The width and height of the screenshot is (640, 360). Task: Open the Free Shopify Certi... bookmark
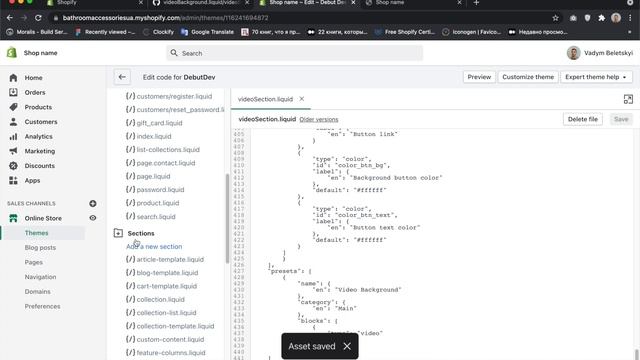coord(405,32)
